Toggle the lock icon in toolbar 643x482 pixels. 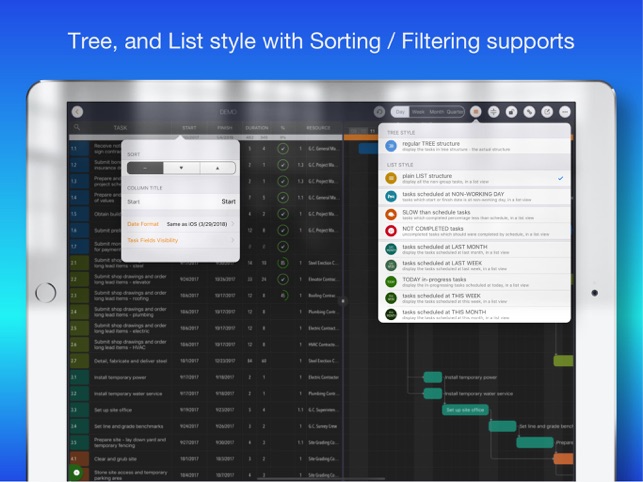pyautogui.click(x=511, y=112)
